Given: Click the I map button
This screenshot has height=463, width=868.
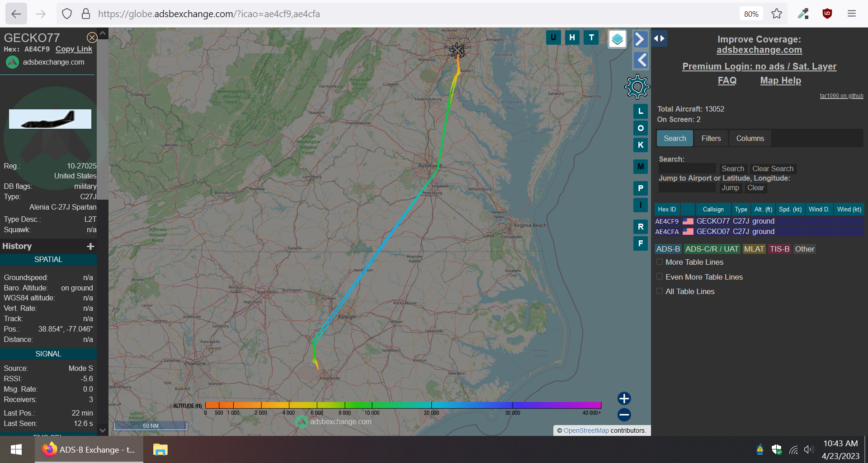Looking at the screenshot, I should coord(641,205).
